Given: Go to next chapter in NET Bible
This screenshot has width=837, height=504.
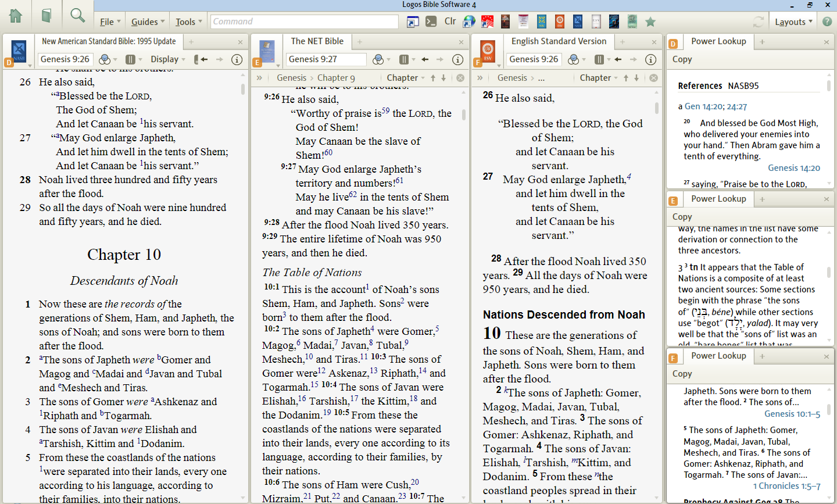Looking at the screenshot, I should pos(443,78).
